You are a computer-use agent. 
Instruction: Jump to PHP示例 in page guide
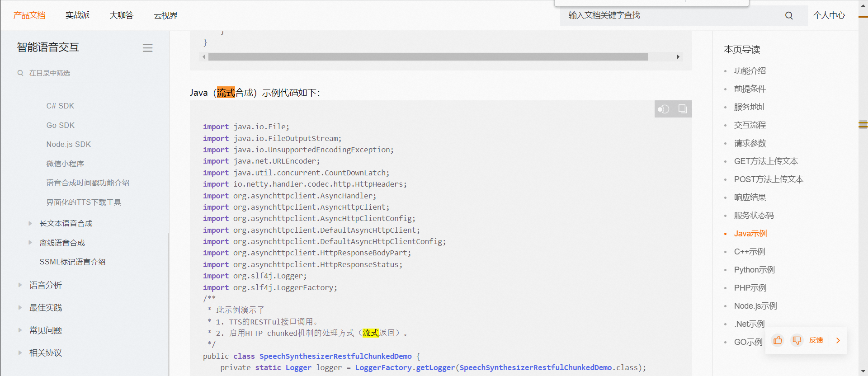coord(750,288)
